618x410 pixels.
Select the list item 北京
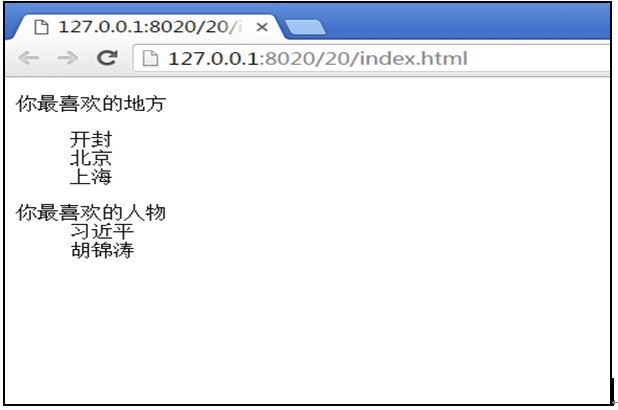coord(91,158)
